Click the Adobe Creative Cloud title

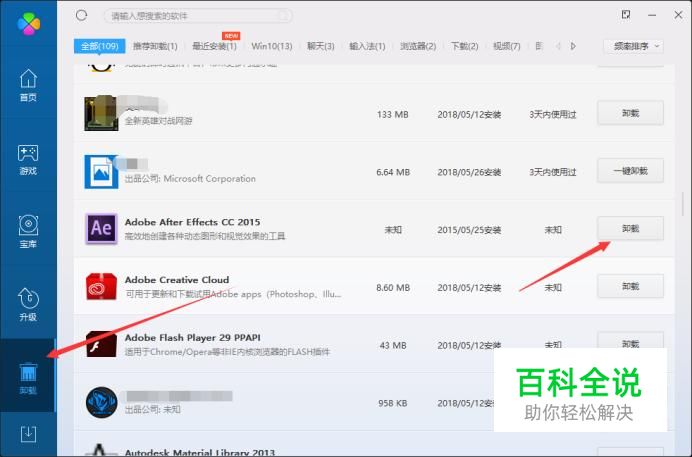177,280
